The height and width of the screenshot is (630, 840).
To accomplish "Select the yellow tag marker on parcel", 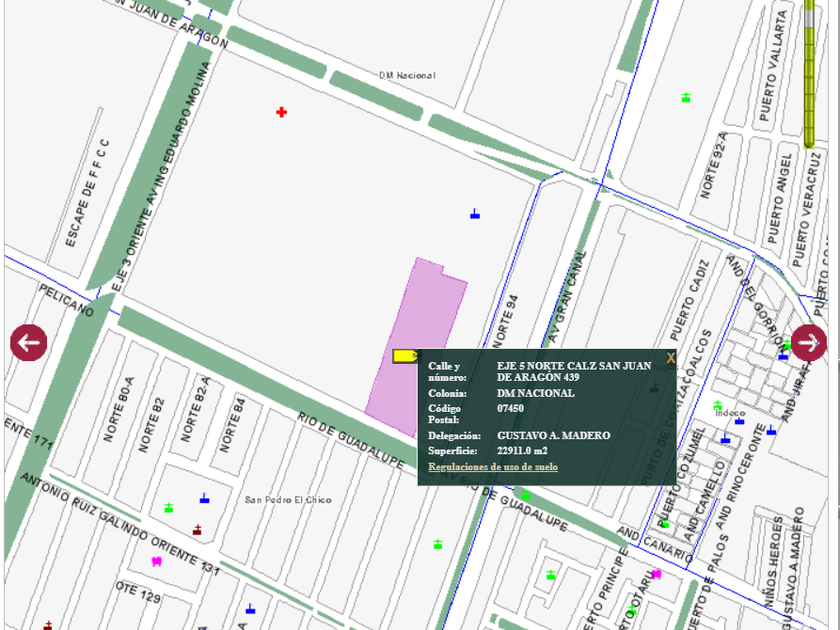I will [x=406, y=356].
